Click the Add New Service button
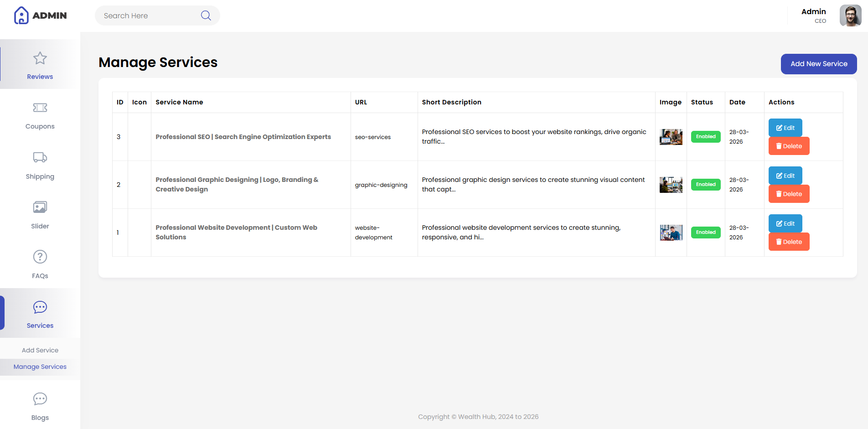This screenshot has height=429, width=868. [819, 64]
